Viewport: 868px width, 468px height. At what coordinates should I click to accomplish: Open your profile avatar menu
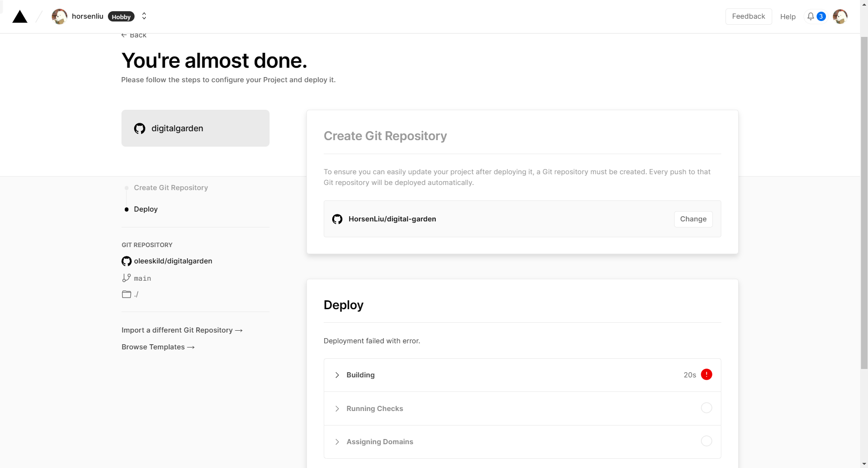840,16
